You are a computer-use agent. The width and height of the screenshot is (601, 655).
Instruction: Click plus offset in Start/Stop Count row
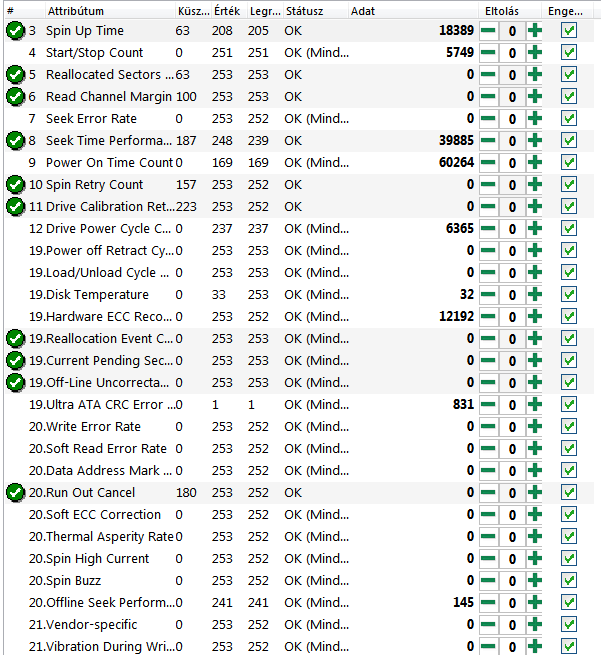point(535,53)
